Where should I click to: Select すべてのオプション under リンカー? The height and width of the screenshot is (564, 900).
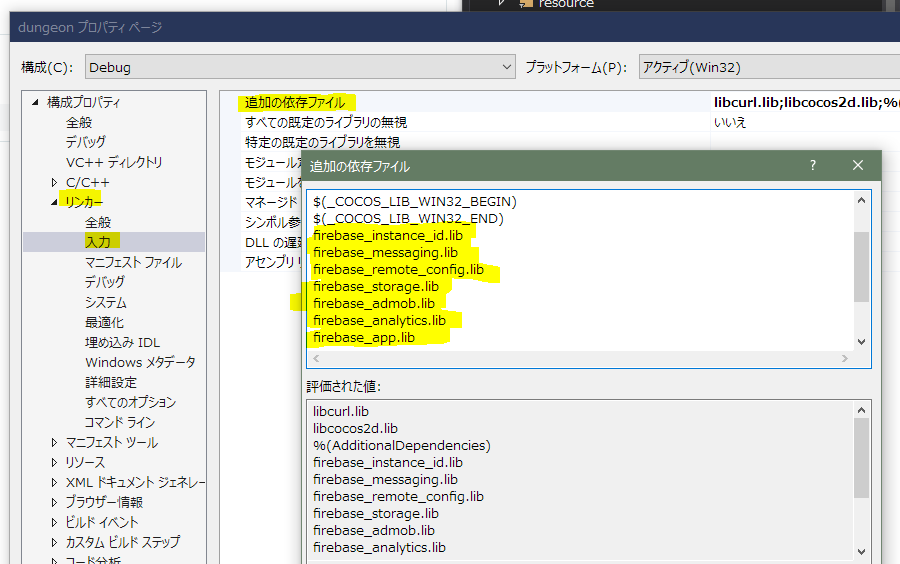click(x=130, y=402)
